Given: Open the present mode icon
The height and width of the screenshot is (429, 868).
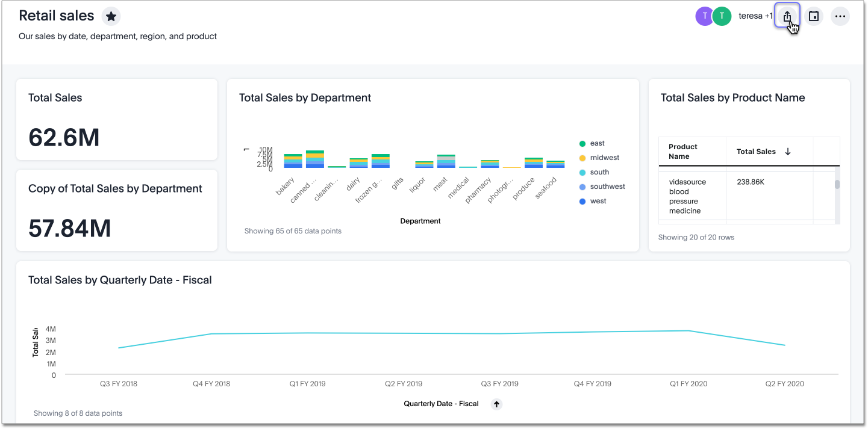Looking at the screenshot, I should click(813, 16).
